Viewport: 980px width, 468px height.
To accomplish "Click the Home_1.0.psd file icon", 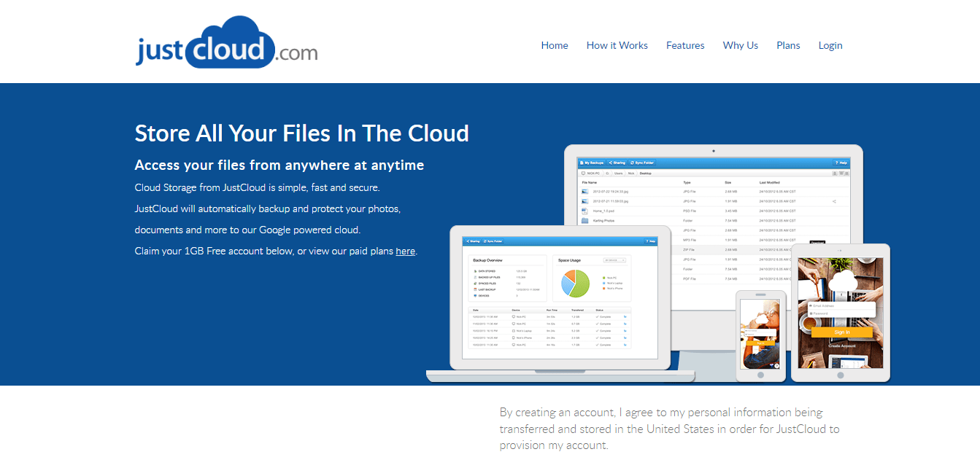I will pos(585,211).
